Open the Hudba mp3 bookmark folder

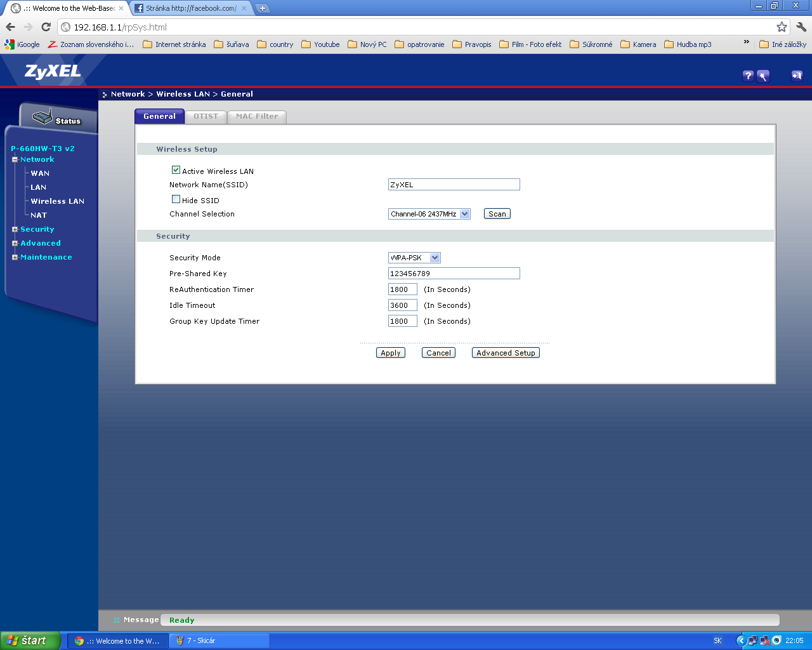point(688,44)
